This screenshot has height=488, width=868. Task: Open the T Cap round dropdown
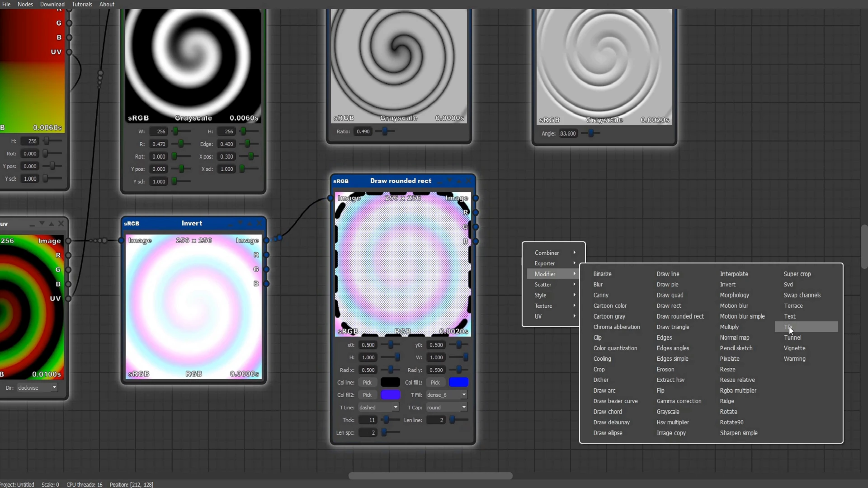(446, 408)
